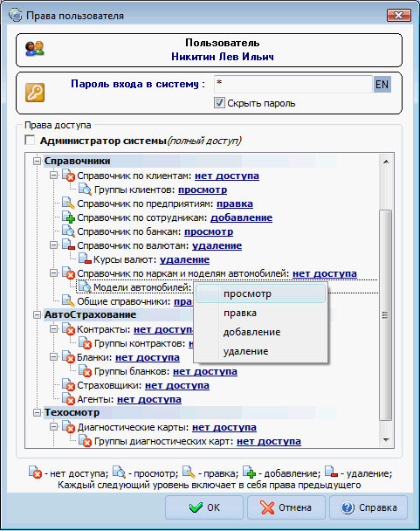Click правка link for Справочник по предприятиям
The width and height of the screenshot is (420, 531).
pos(235,203)
